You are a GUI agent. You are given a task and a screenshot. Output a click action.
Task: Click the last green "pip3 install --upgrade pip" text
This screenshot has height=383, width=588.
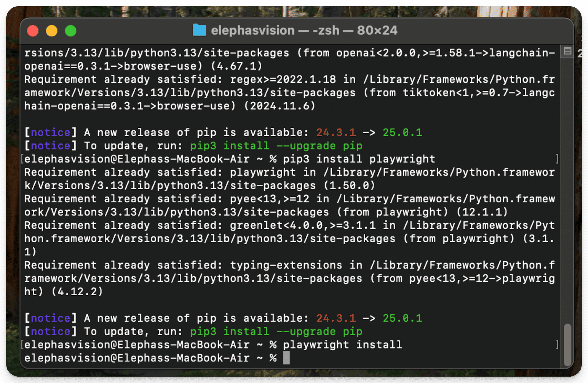pyautogui.click(x=276, y=331)
